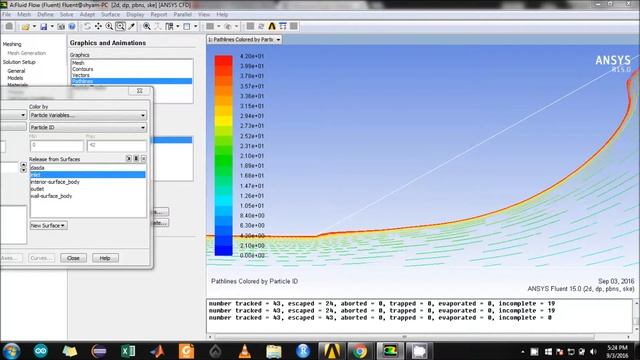Open the Mesh menu
The height and width of the screenshot is (360, 640).
click(24, 15)
